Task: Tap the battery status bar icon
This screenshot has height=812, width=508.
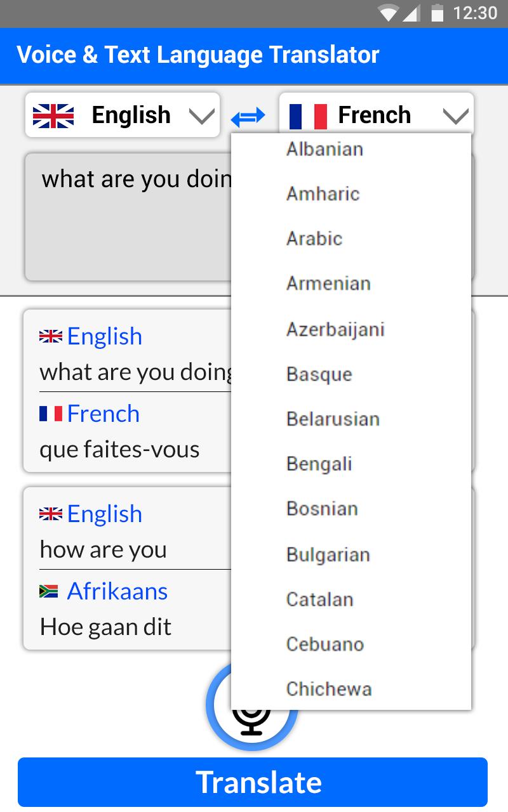Action: (x=437, y=13)
